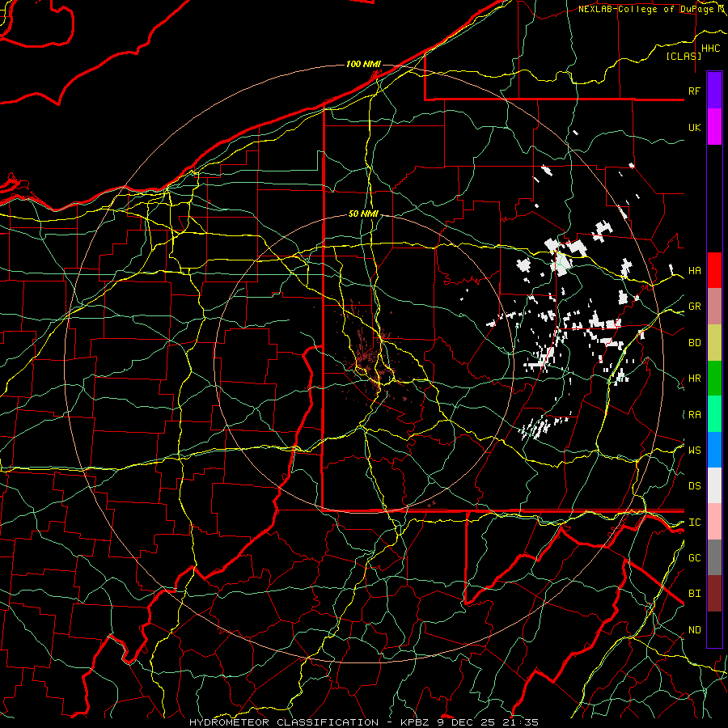
Task: Click the DS legend label
Action: 694,486
